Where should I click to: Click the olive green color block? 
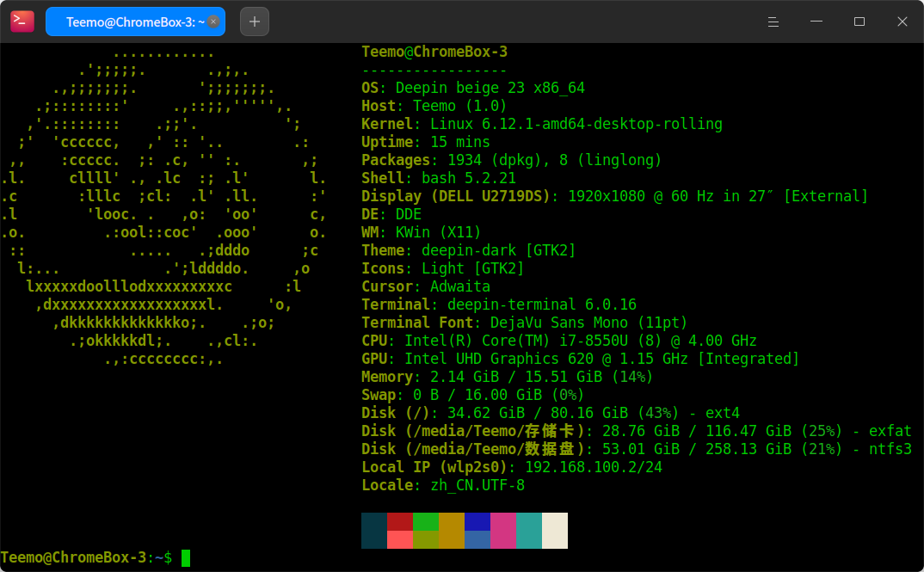coord(426,539)
